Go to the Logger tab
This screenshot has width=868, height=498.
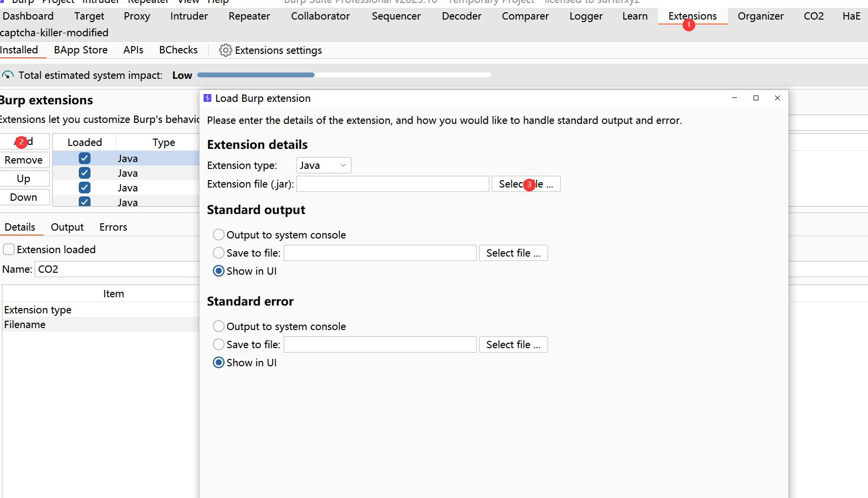[x=586, y=16]
